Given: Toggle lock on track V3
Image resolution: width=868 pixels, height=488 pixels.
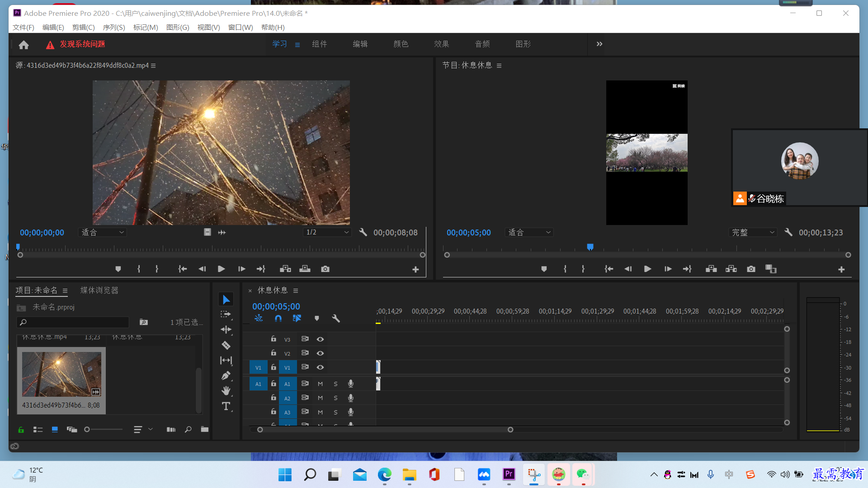Looking at the screenshot, I should coord(274,338).
